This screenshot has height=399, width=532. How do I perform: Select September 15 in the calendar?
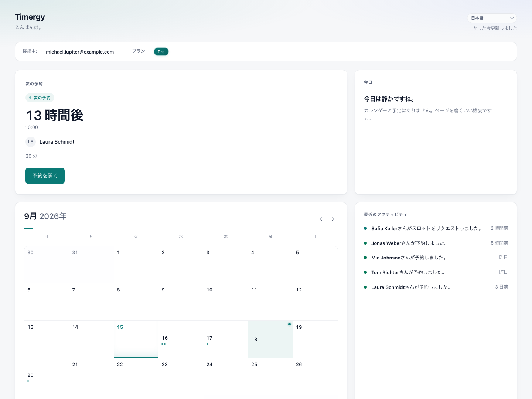pos(136,339)
